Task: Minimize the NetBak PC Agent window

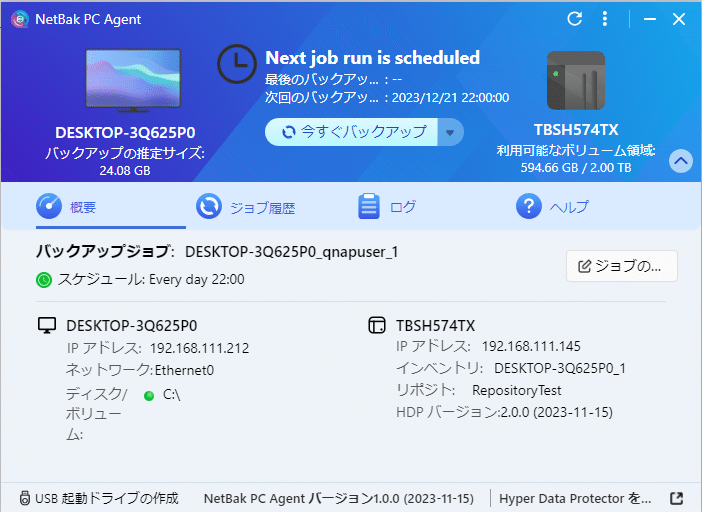Action: (x=650, y=19)
